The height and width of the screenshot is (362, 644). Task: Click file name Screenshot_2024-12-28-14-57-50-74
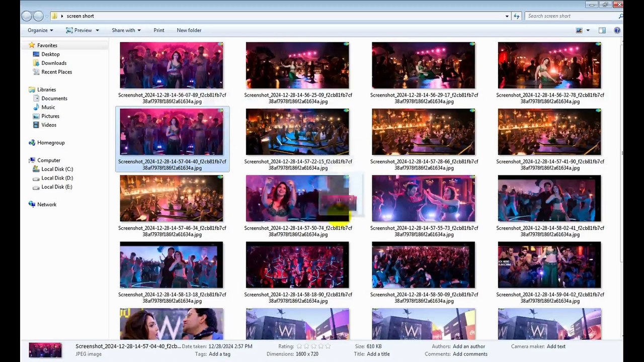click(x=298, y=231)
